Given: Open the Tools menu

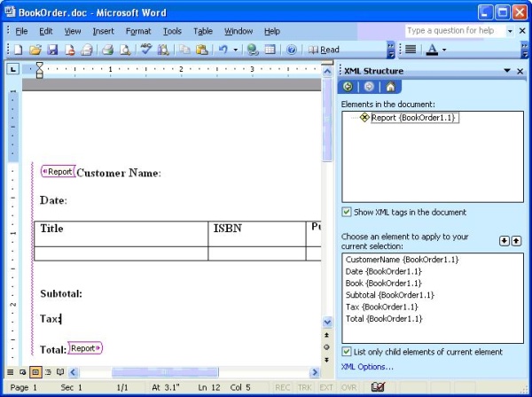Looking at the screenshot, I should click(172, 31).
